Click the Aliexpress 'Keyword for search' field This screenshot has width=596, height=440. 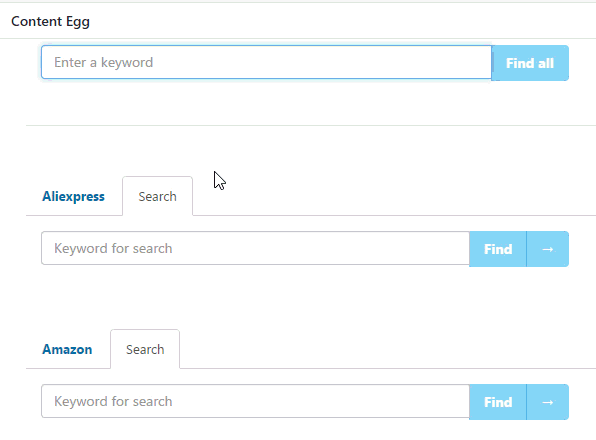coord(255,248)
